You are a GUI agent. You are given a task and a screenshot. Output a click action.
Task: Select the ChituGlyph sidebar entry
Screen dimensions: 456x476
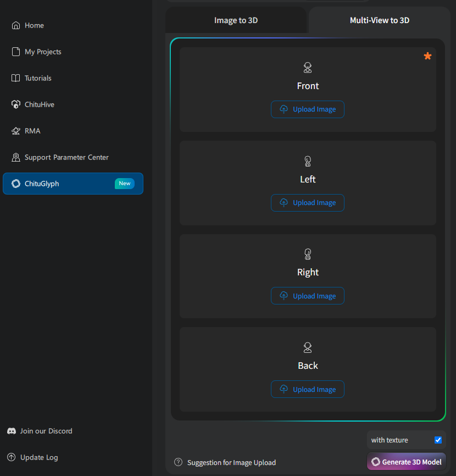click(x=73, y=184)
